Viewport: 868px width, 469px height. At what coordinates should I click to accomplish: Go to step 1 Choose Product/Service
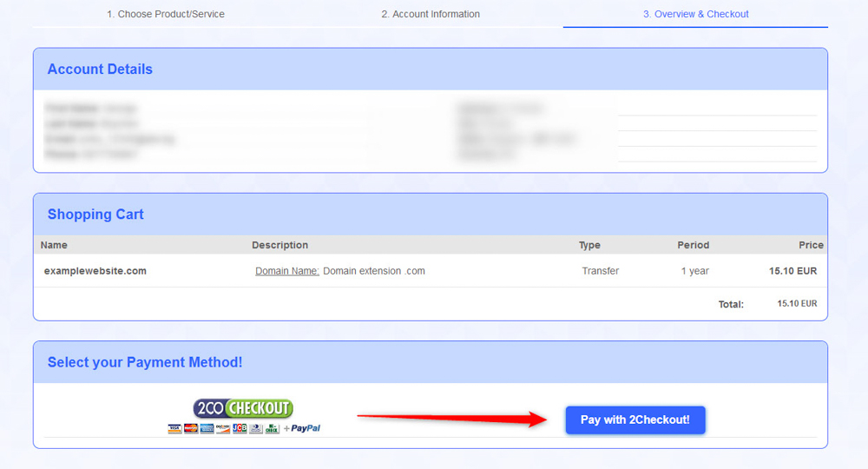(x=166, y=14)
